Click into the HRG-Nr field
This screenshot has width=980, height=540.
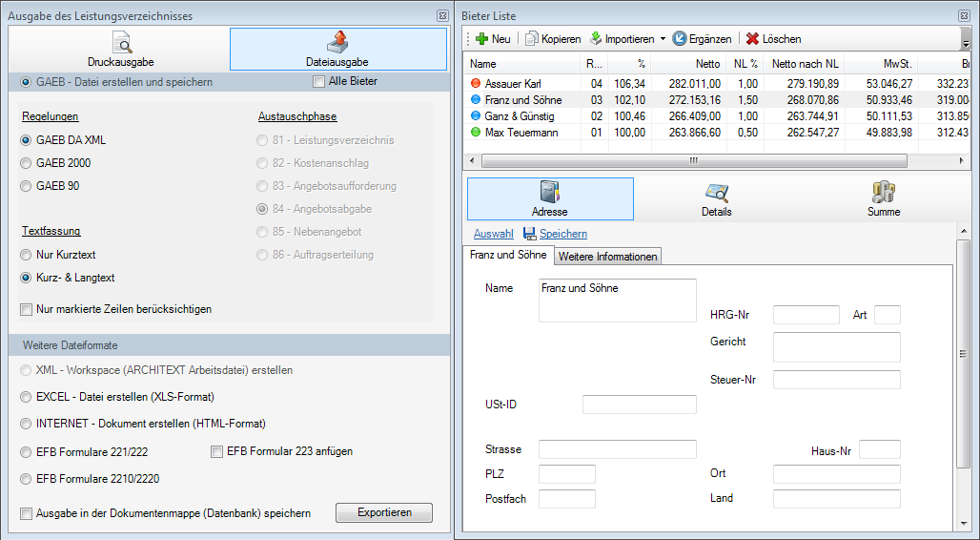pyautogui.click(x=806, y=315)
